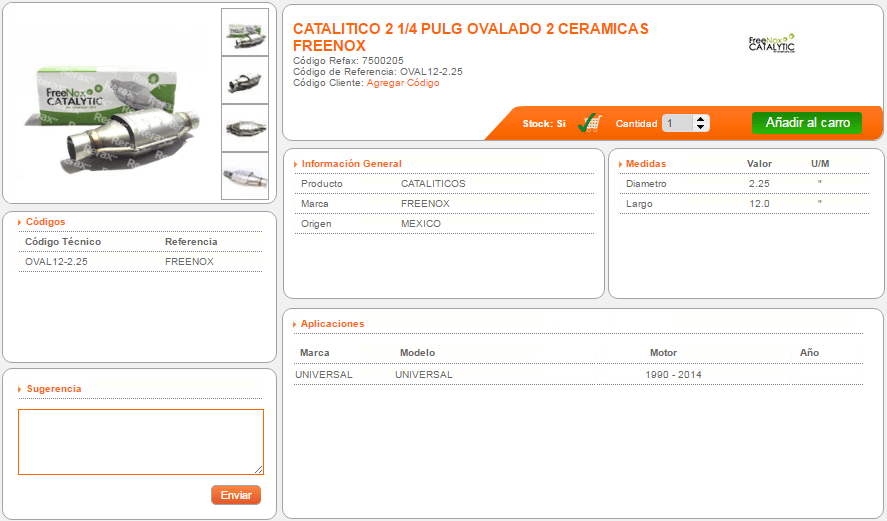Click the Marca header in Aplicaciones
The width and height of the screenshot is (887, 521).
coord(315,352)
